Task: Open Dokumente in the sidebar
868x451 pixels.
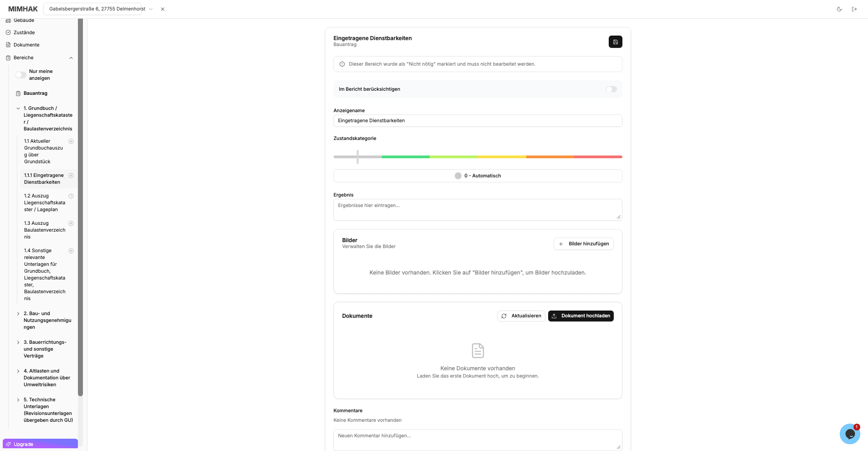Action: [x=26, y=45]
